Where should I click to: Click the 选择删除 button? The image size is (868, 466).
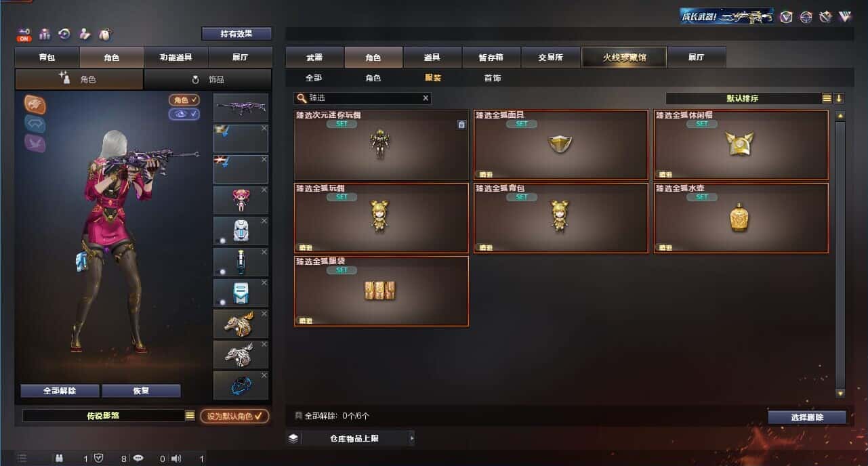[x=807, y=417]
